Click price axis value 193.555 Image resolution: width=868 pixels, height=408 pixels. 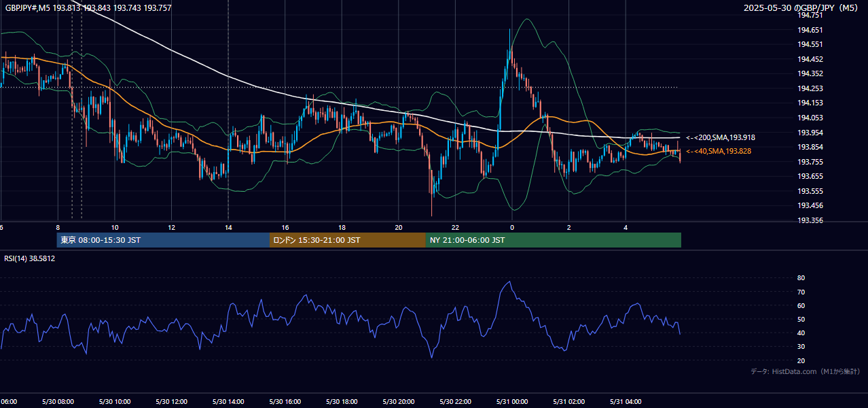(810, 191)
